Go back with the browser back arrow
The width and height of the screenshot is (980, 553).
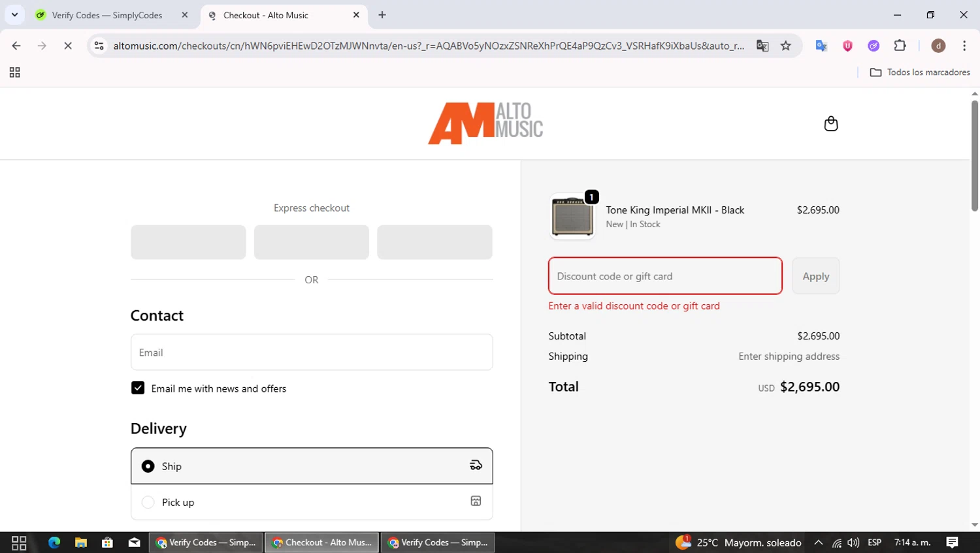(x=16, y=46)
